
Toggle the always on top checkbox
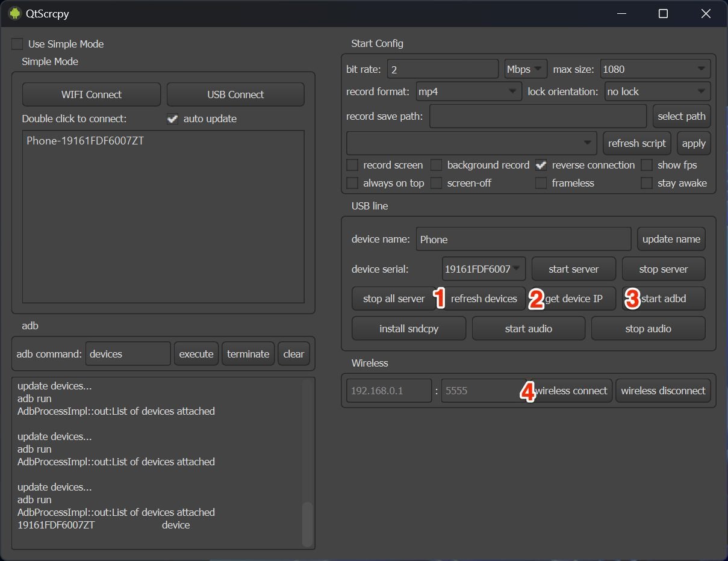[x=352, y=183]
